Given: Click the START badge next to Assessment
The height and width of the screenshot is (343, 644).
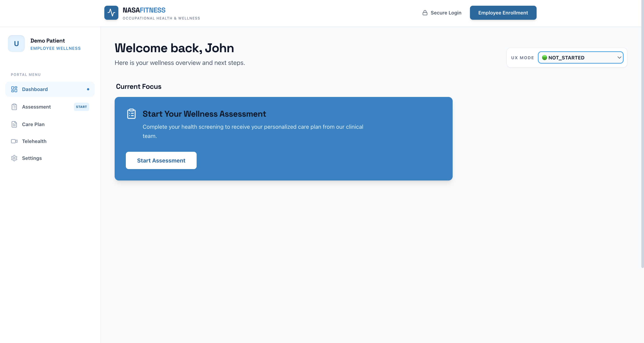Looking at the screenshot, I should pos(82,107).
